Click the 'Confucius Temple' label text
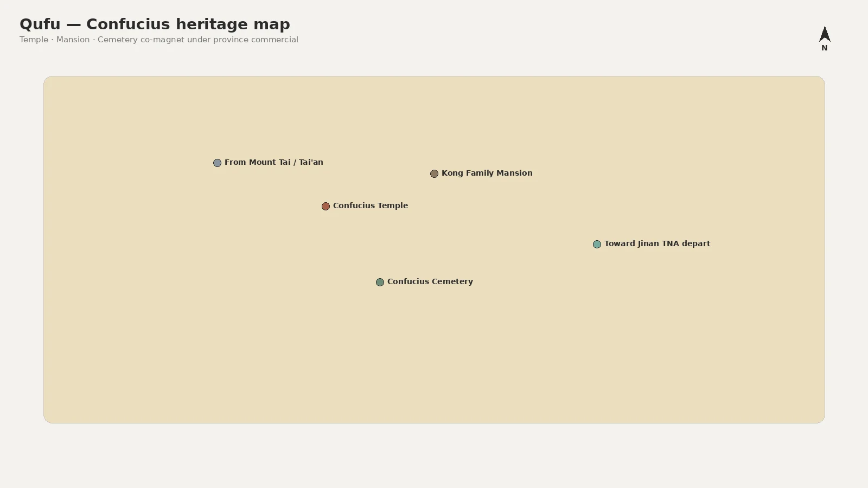The image size is (868, 488). point(371,206)
